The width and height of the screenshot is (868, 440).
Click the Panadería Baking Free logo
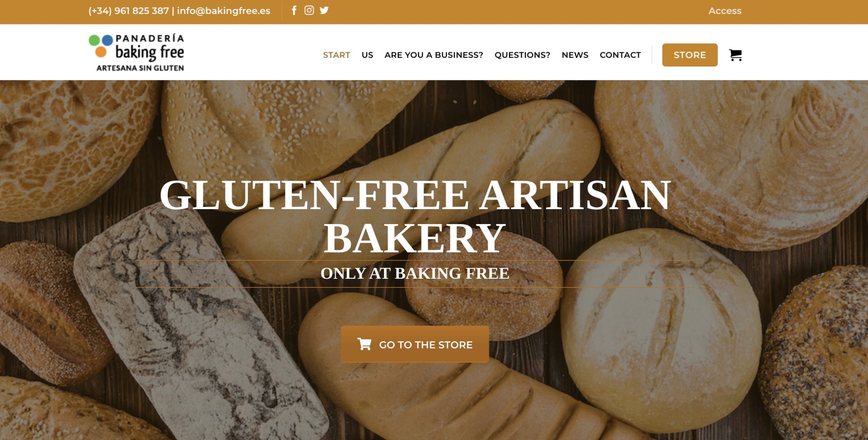pos(137,52)
